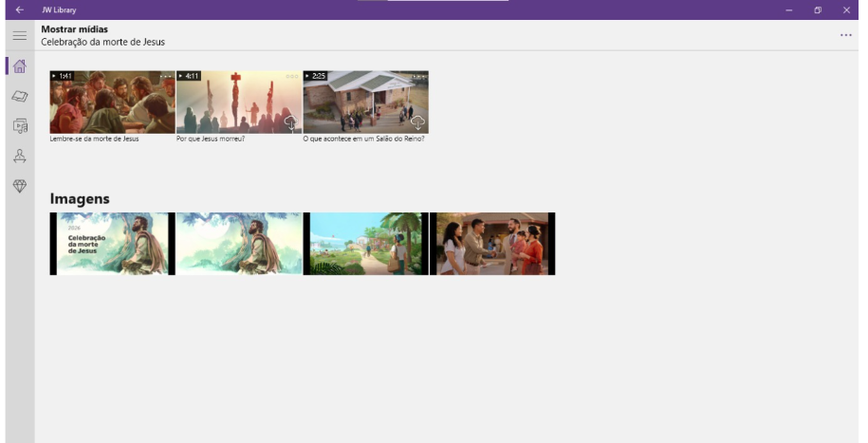Play the Kingdom Hall video thumbnail
868x443 pixels.
[x=360, y=102]
